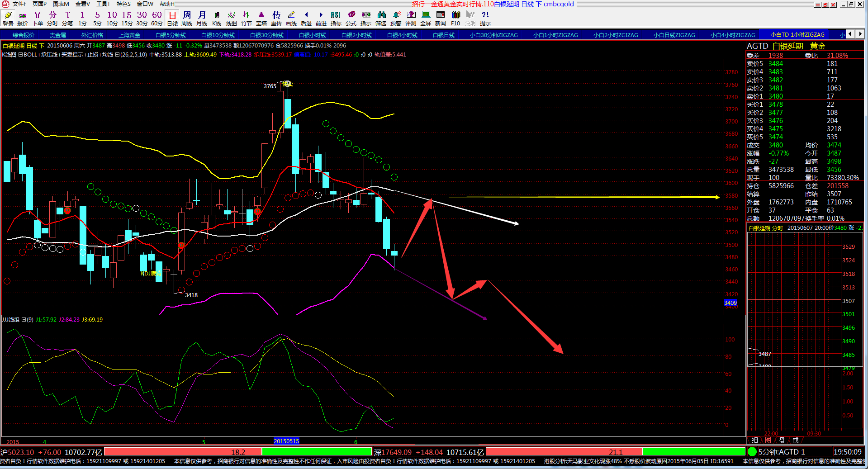The height and width of the screenshot is (469, 868).
Task: Select the 宝塔 tower chart icon
Action: pos(261,19)
